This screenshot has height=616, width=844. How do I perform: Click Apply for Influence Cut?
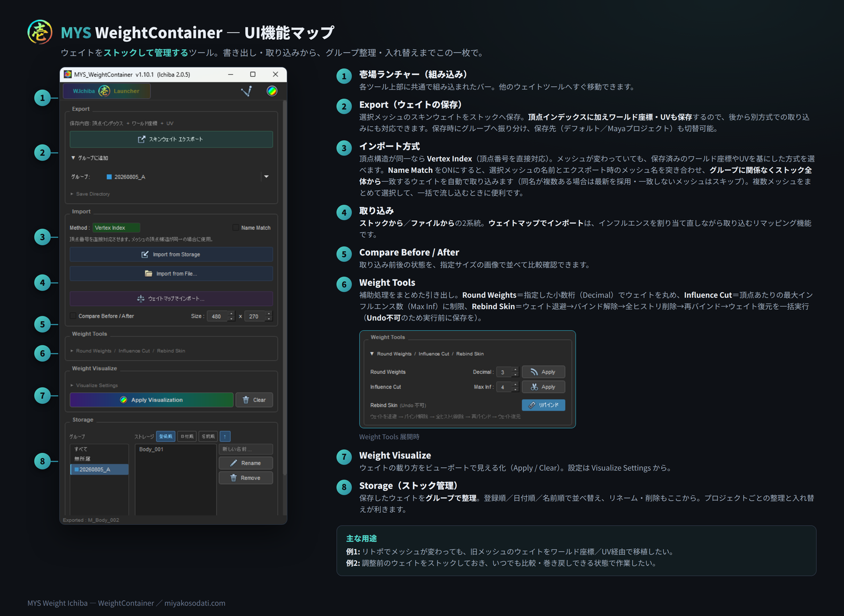[x=543, y=387]
